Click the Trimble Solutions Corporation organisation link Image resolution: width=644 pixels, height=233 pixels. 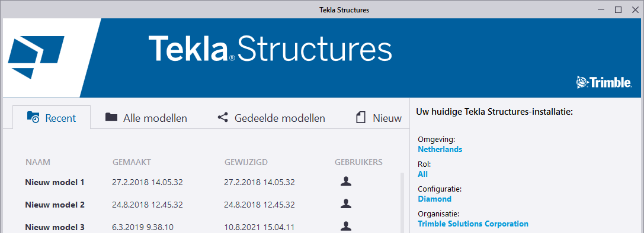click(473, 224)
